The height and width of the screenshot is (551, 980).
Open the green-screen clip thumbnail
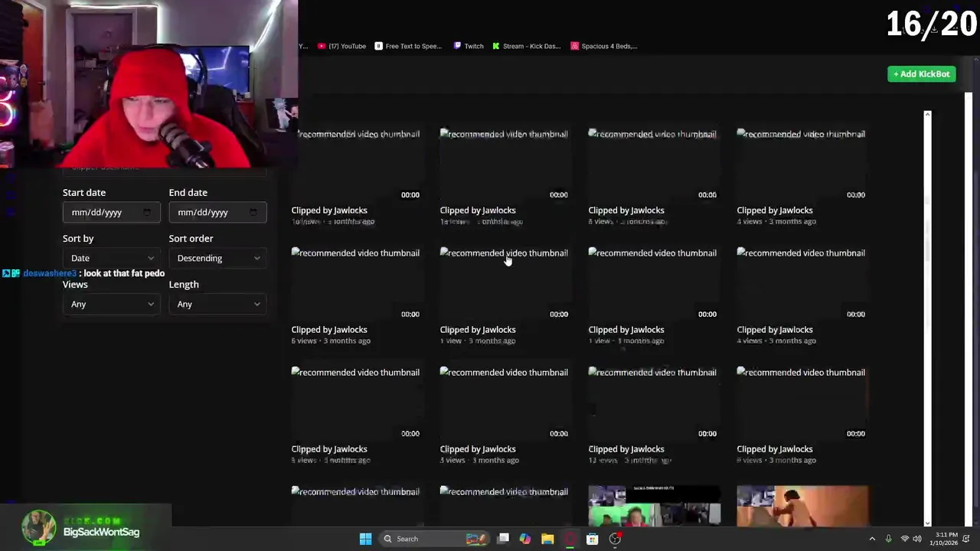[654, 506]
